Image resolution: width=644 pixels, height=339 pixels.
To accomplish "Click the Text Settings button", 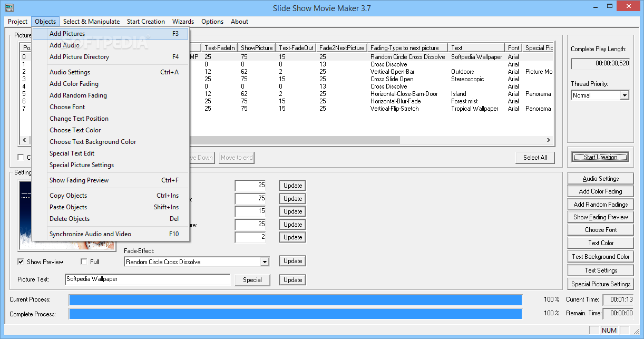I will pyautogui.click(x=601, y=270).
